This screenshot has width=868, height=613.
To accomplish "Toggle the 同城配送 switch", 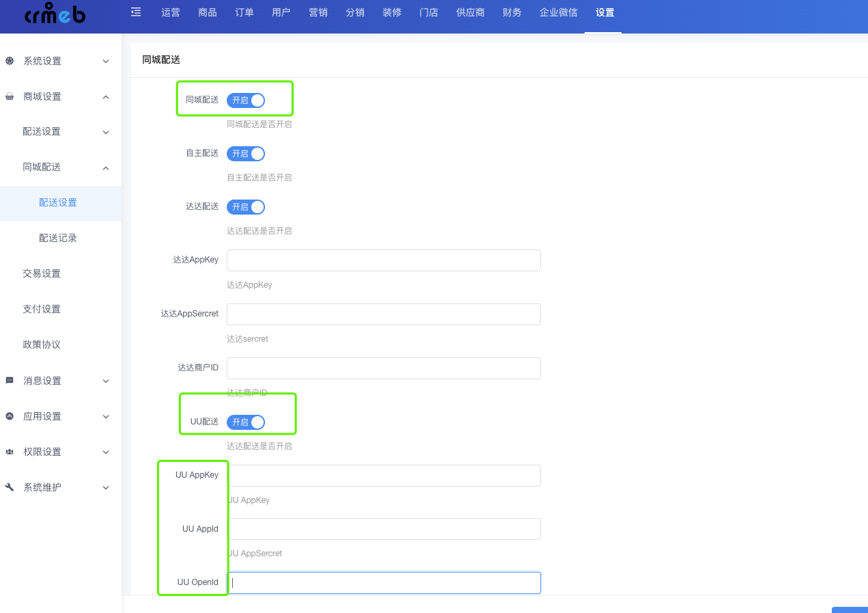I will [246, 100].
